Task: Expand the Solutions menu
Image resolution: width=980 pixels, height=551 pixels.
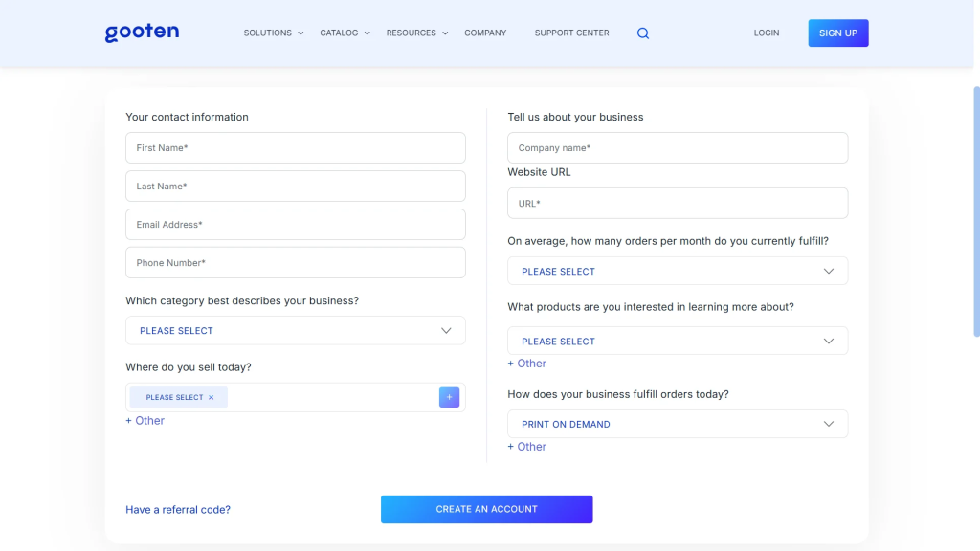Action: coord(273,33)
